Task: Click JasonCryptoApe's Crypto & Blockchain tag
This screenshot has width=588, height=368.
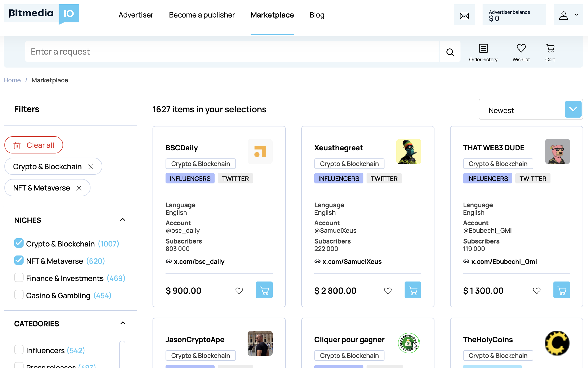Action: coord(201,356)
